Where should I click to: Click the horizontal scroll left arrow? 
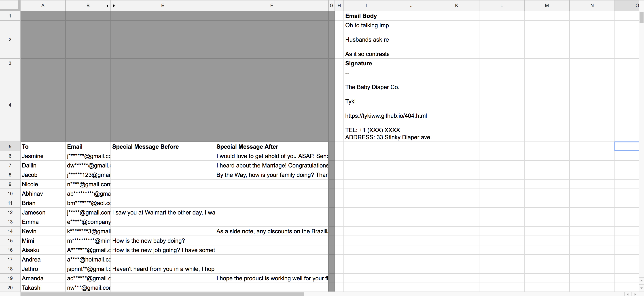click(628, 294)
